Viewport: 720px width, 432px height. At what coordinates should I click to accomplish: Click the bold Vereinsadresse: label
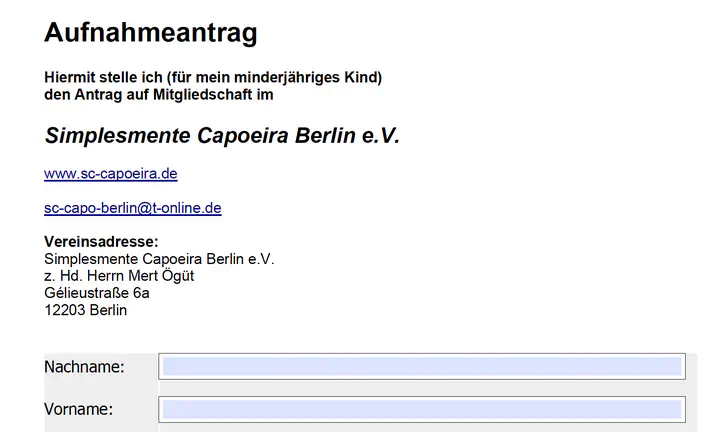click(101, 241)
